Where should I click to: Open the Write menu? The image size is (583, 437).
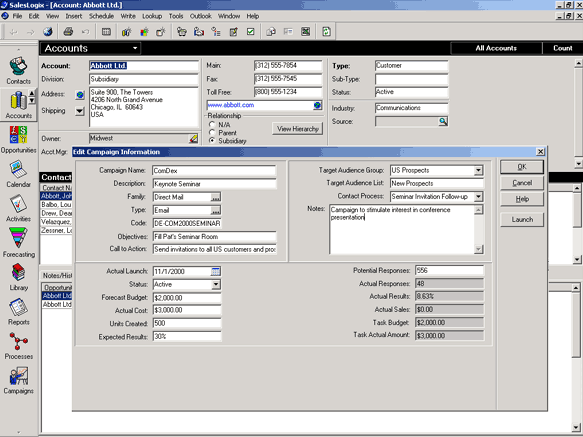(x=128, y=16)
